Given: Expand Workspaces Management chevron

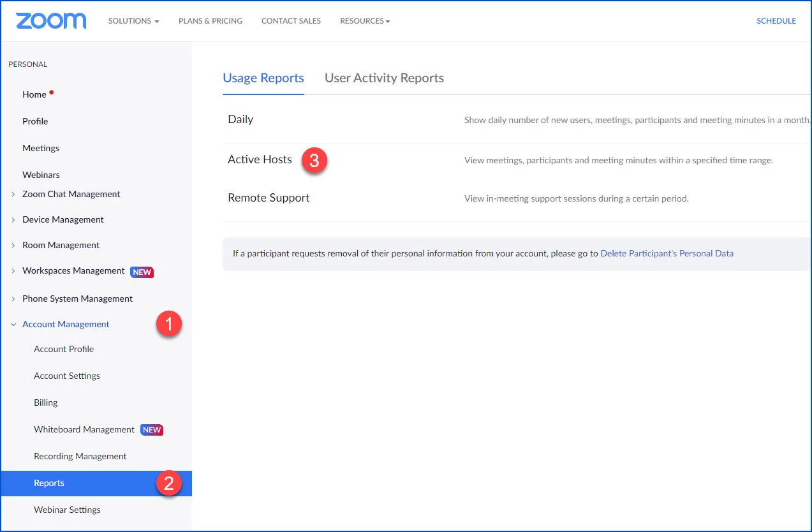Looking at the screenshot, I should (x=13, y=270).
